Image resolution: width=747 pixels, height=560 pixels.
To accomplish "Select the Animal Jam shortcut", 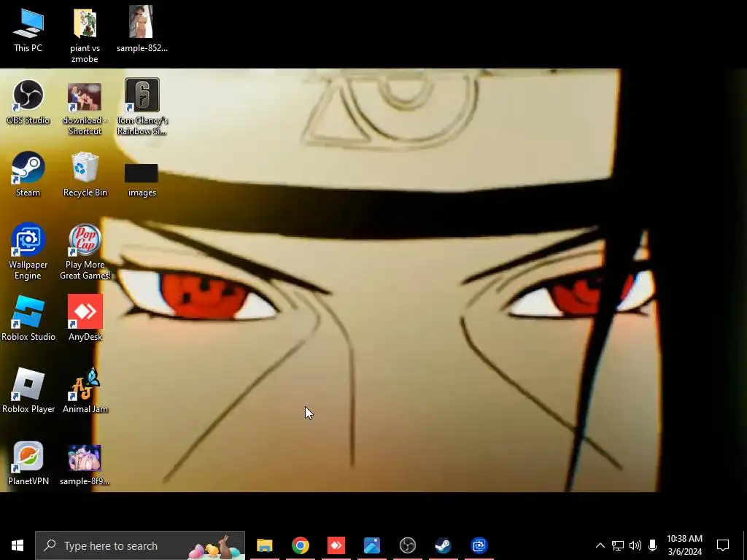I will click(85, 391).
